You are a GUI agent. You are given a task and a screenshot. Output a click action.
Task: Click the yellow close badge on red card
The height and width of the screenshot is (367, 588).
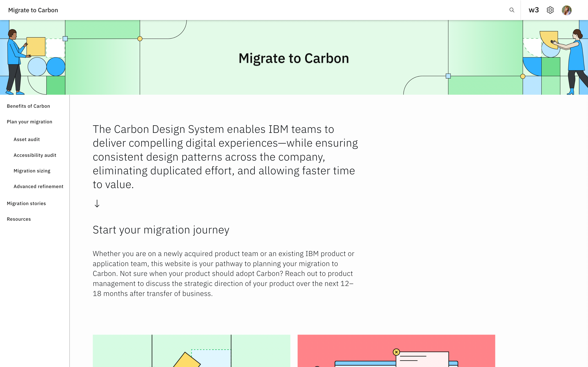click(396, 352)
